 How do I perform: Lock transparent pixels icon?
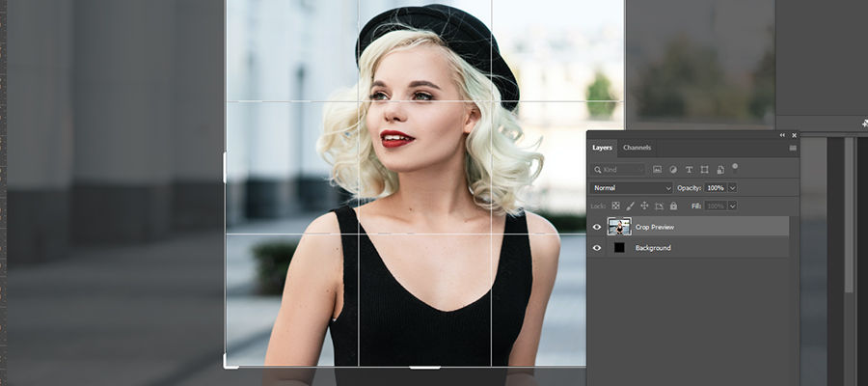pos(615,206)
